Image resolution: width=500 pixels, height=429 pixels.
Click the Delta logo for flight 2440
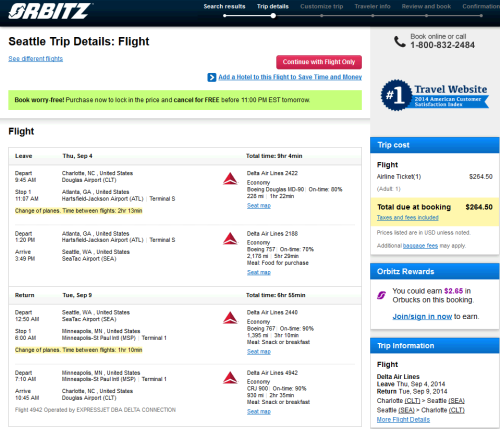pyautogui.click(x=230, y=318)
